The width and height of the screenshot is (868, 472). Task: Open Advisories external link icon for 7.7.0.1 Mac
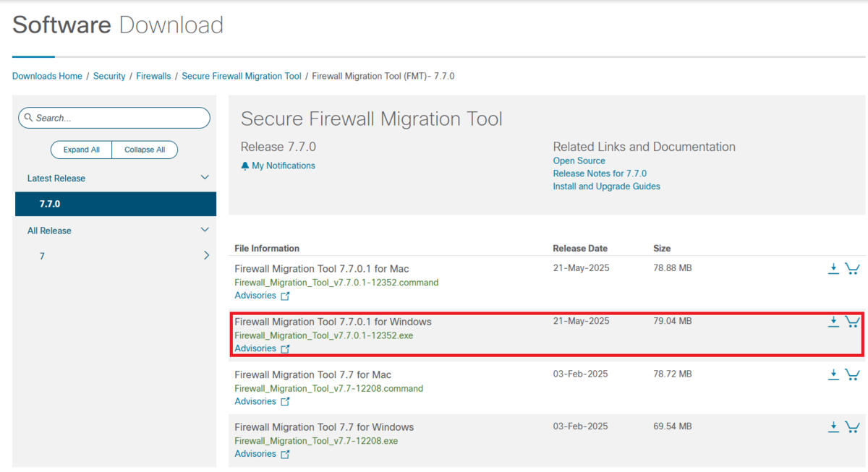tap(285, 296)
